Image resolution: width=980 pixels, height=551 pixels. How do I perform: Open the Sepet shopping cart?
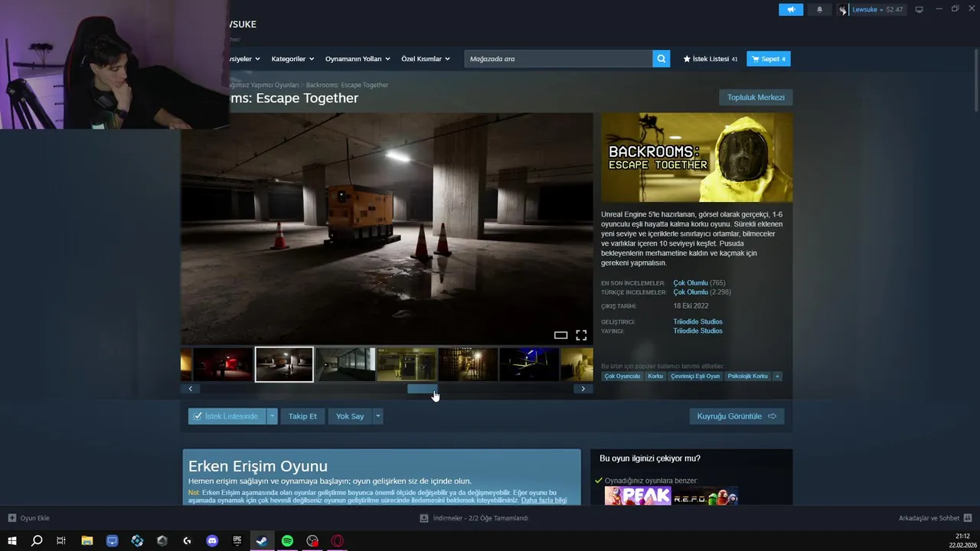click(x=769, y=59)
